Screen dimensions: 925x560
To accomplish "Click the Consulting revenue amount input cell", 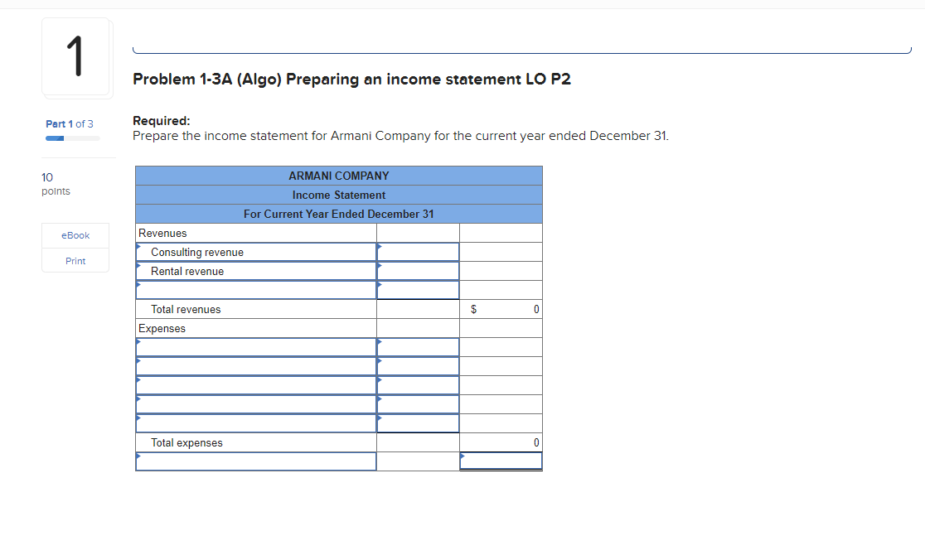I will (417, 252).
